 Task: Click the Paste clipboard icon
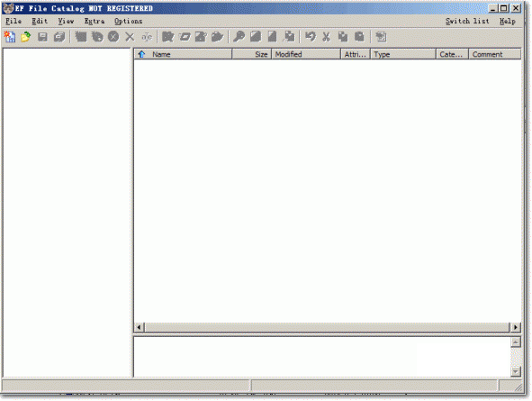coord(359,36)
